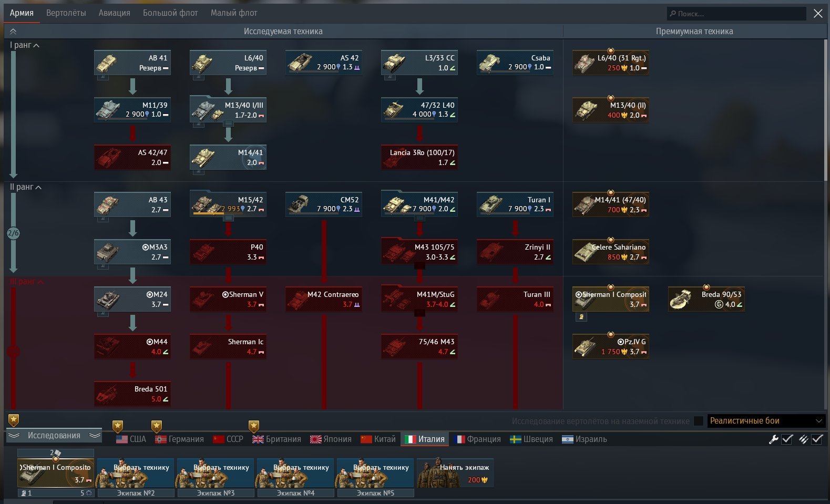Choose the M24 light tank card

click(132, 299)
